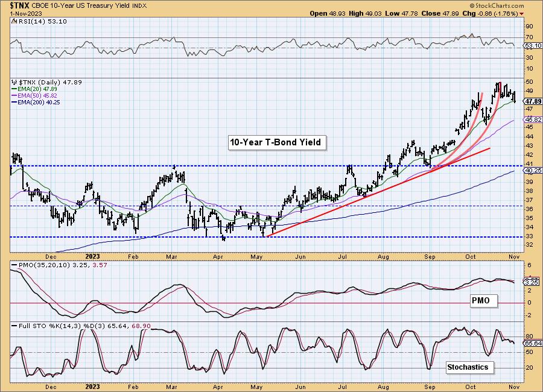The width and height of the screenshot is (543, 392).
Task: Click the Low 47.78 value
Action: pos(401,13)
